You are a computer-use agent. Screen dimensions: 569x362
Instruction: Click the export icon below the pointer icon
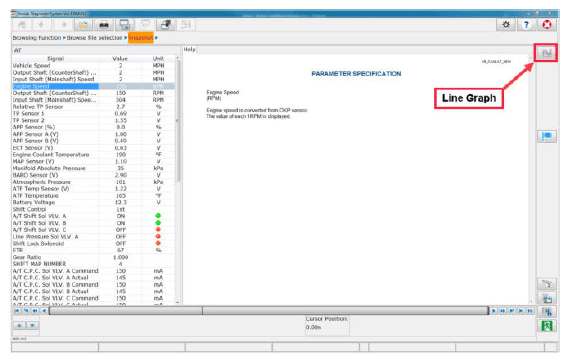pos(547,298)
